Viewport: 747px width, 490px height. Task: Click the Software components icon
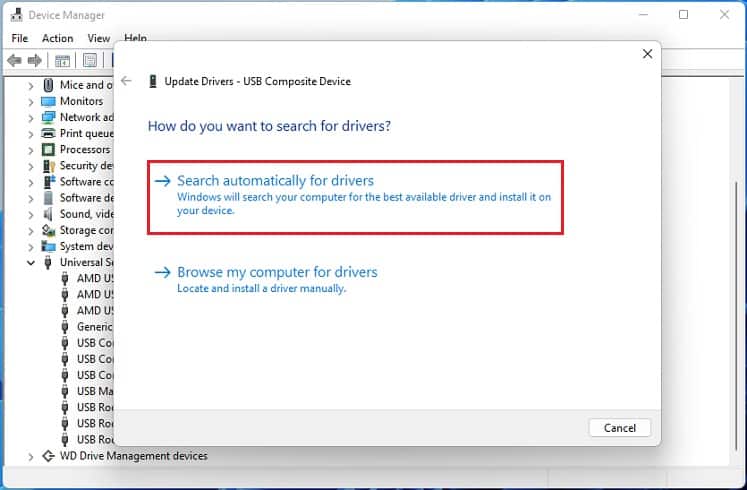click(49, 182)
